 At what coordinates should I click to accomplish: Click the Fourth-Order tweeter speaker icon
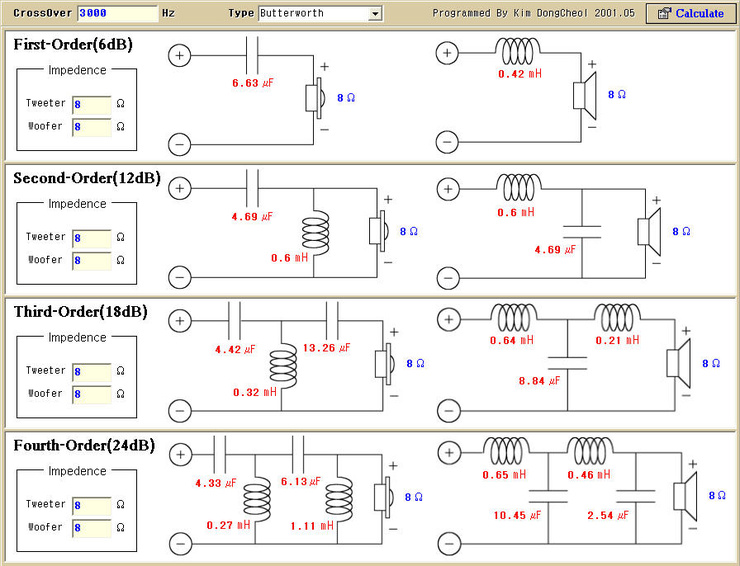point(384,497)
